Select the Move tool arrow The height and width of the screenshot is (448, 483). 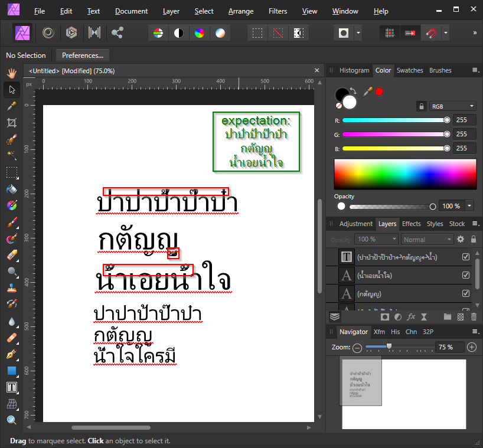point(12,90)
